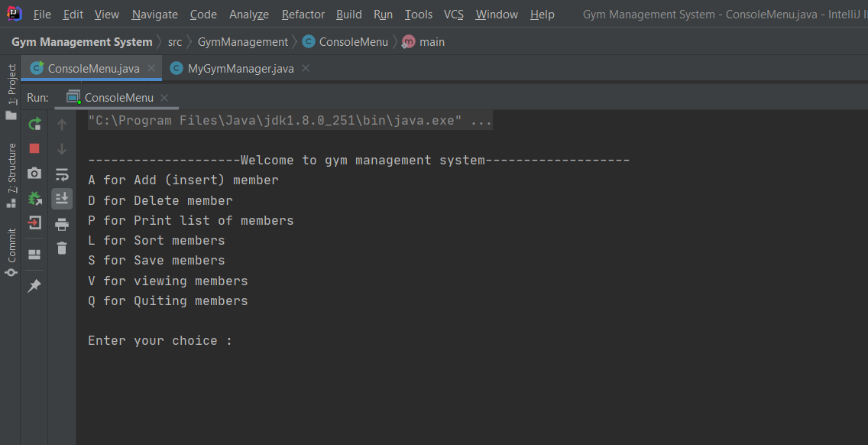Click the green bug attach debugger icon
868x445 pixels.
(x=34, y=198)
